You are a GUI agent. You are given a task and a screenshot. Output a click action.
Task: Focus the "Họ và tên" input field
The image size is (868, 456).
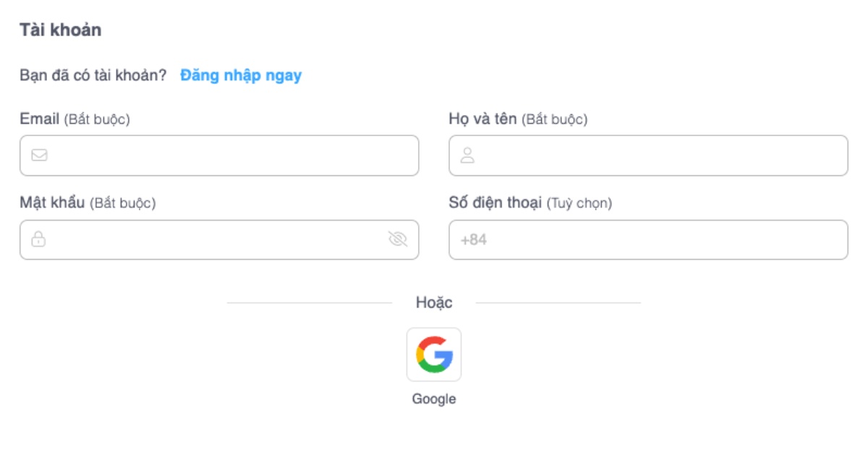pyautogui.click(x=658, y=155)
